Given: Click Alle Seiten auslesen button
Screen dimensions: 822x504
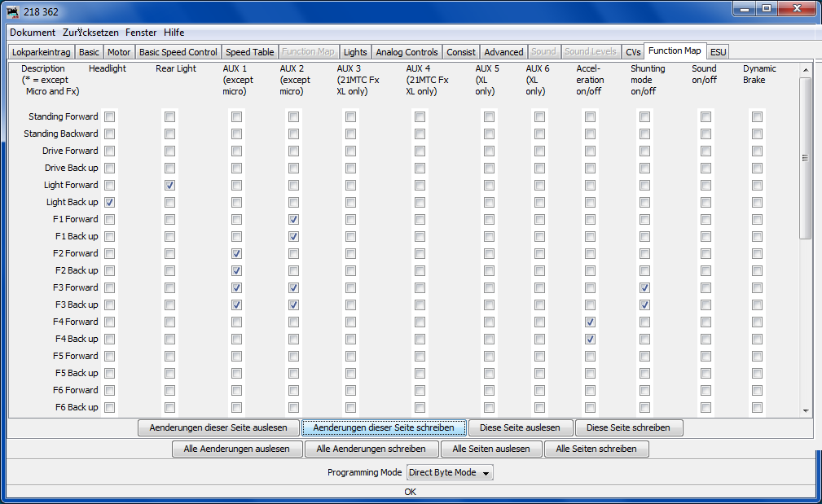Looking at the screenshot, I should pyautogui.click(x=491, y=449).
